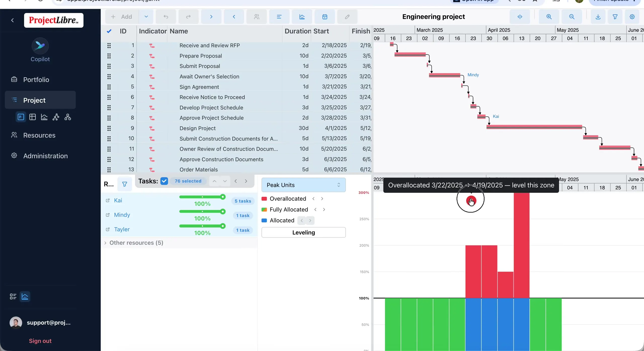Open the settings gear in top toolbar
The image size is (644, 351).
(632, 17)
